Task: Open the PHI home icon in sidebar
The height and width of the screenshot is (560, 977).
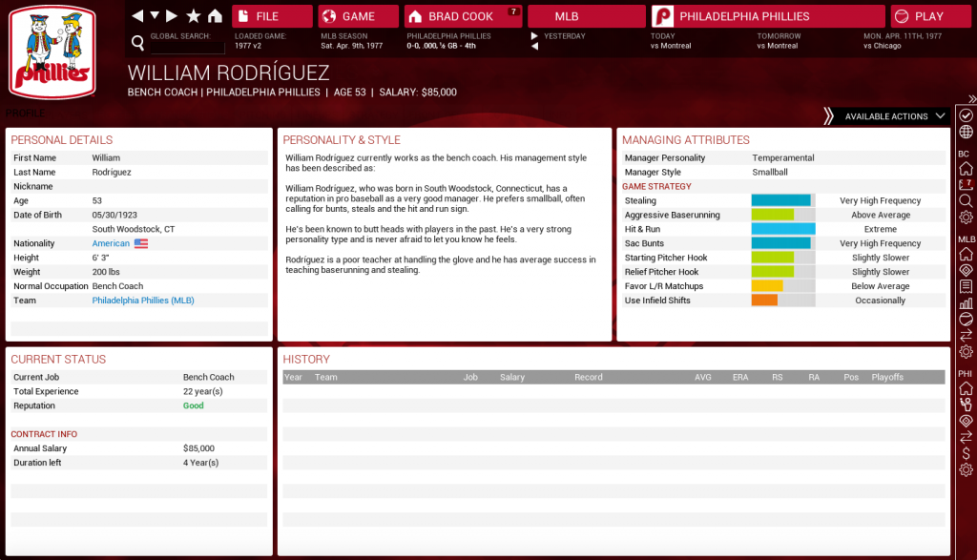Action: pos(966,388)
